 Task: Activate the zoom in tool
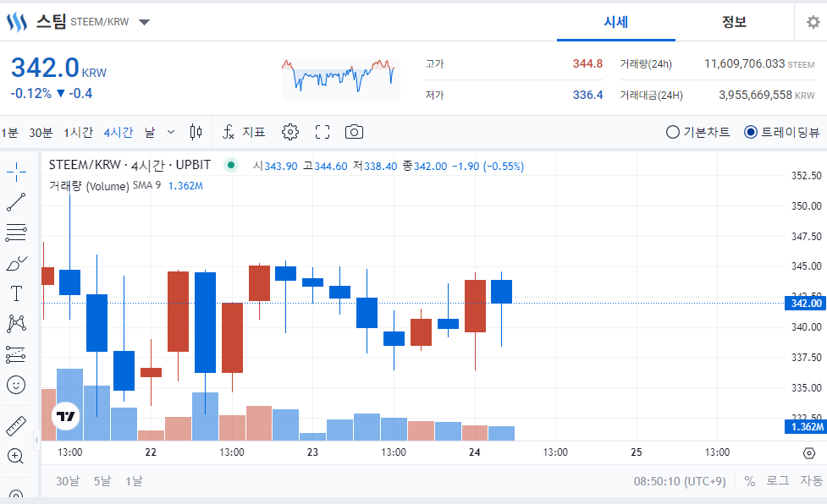tap(16, 456)
